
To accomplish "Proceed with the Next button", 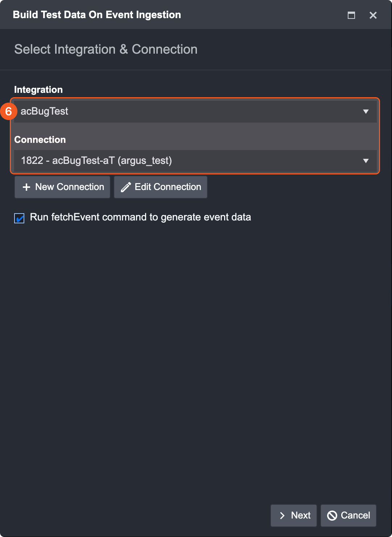I will [x=294, y=516].
